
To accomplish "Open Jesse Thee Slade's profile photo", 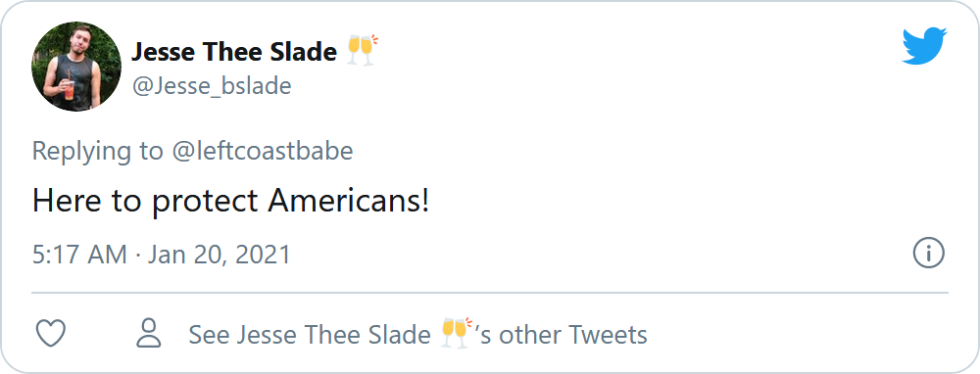I will coord(76,67).
